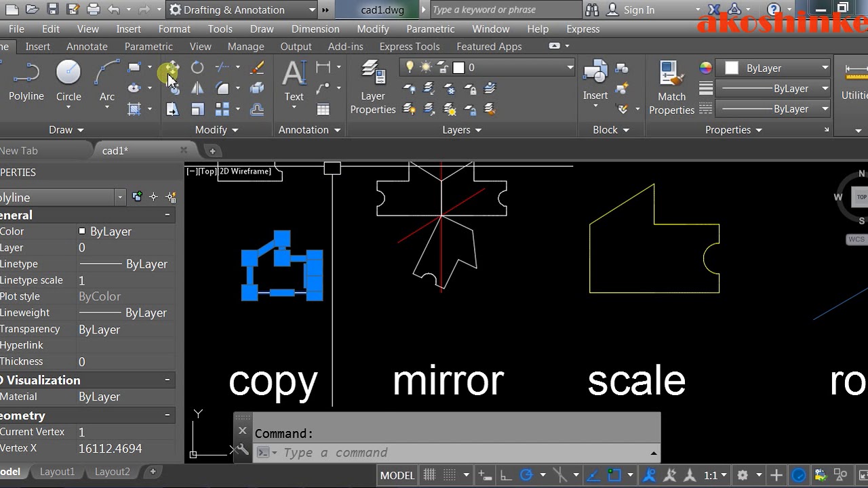Add a new drawing tab with plus

[x=212, y=150]
